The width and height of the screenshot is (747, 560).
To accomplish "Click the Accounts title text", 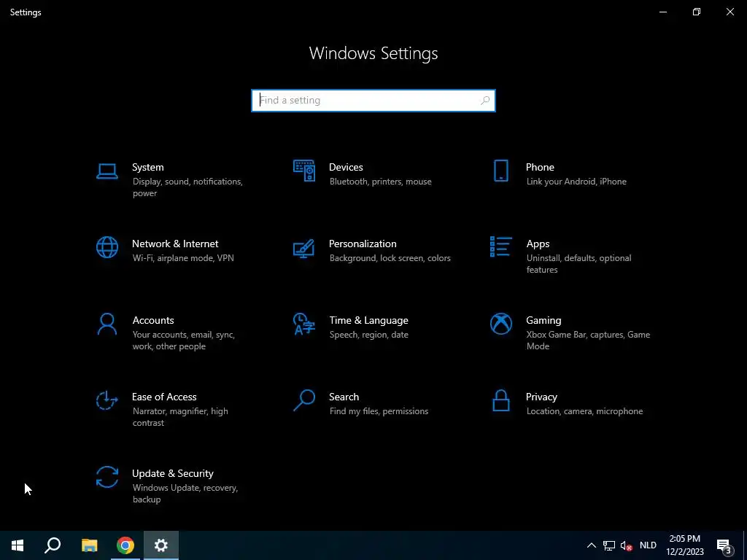I will (153, 321).
